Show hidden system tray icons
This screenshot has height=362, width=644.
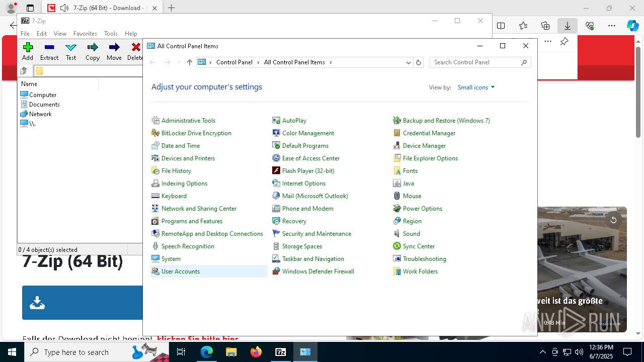tap(542, 352)
